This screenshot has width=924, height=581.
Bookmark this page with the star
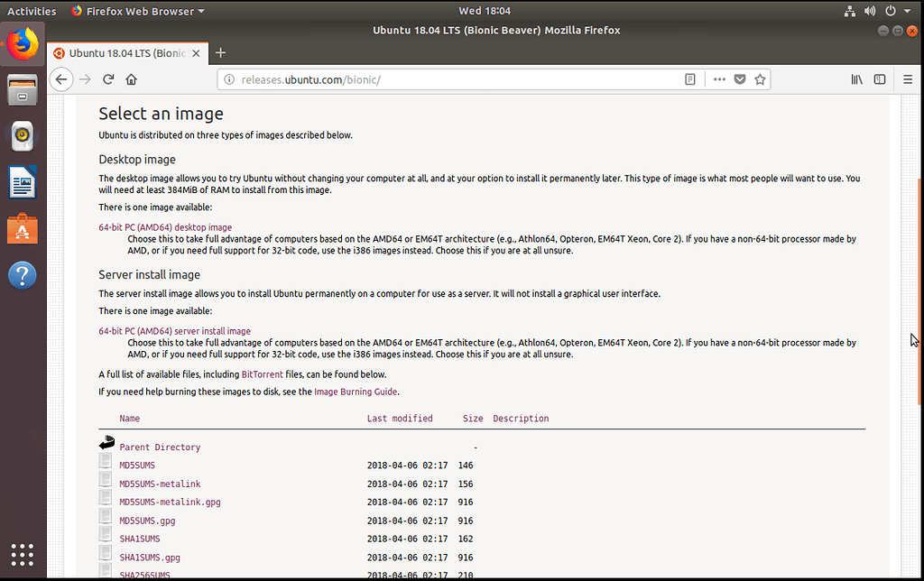pos(759,79)
